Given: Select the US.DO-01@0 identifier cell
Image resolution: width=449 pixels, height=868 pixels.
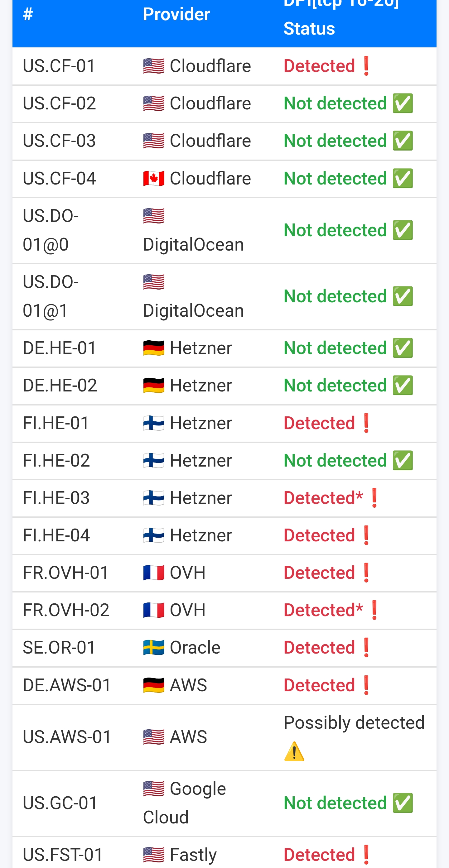Looking at the screenshot, I should [x=51, y=230].
